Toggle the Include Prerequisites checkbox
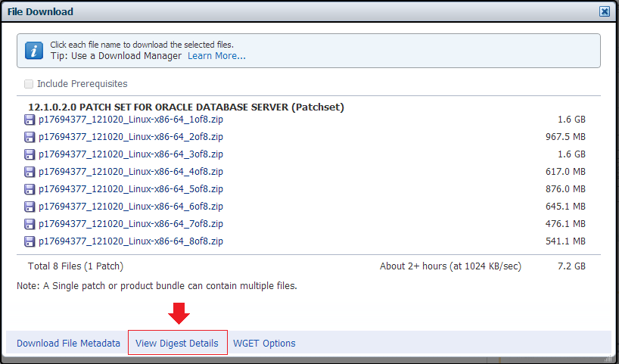The width and height of the screenshot is (619, 364). point(29,84)
